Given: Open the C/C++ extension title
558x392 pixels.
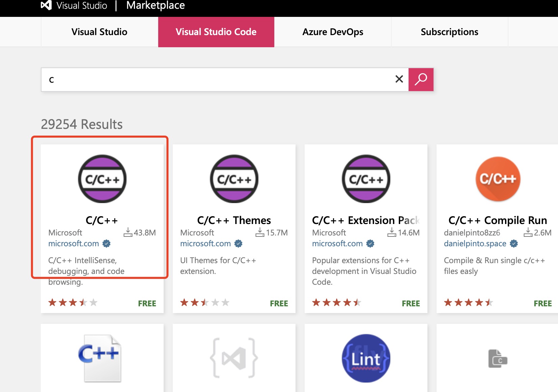Looking at the screenshot, I should [x=102, y=220].
